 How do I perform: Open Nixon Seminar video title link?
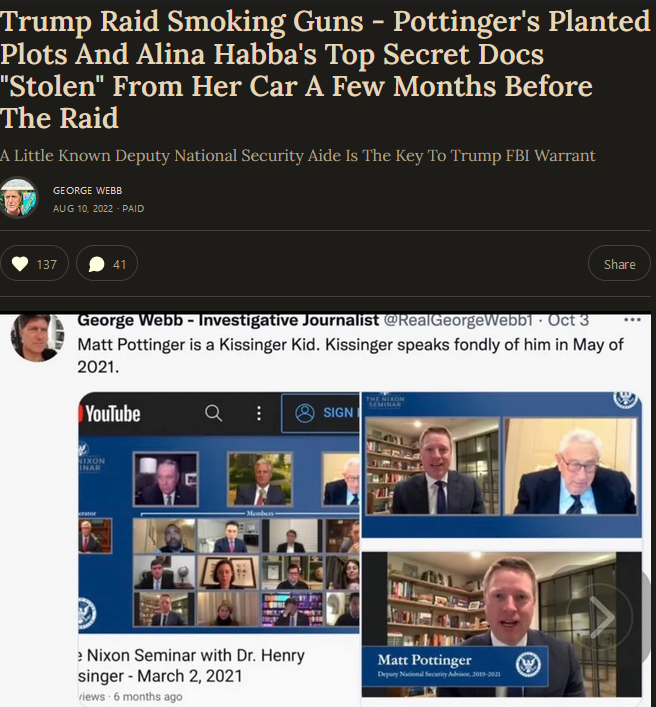point(192,666)
